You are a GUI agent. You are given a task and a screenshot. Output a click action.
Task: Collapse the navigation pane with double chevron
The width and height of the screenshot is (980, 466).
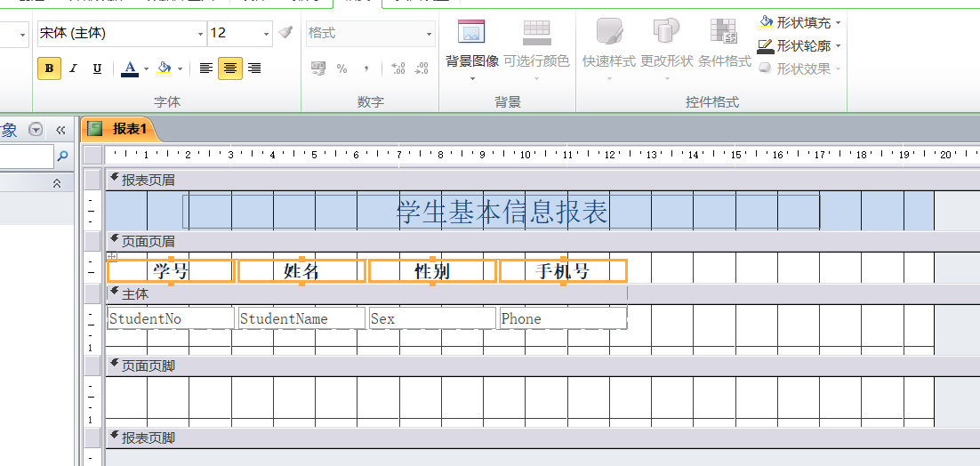(60, 130)
